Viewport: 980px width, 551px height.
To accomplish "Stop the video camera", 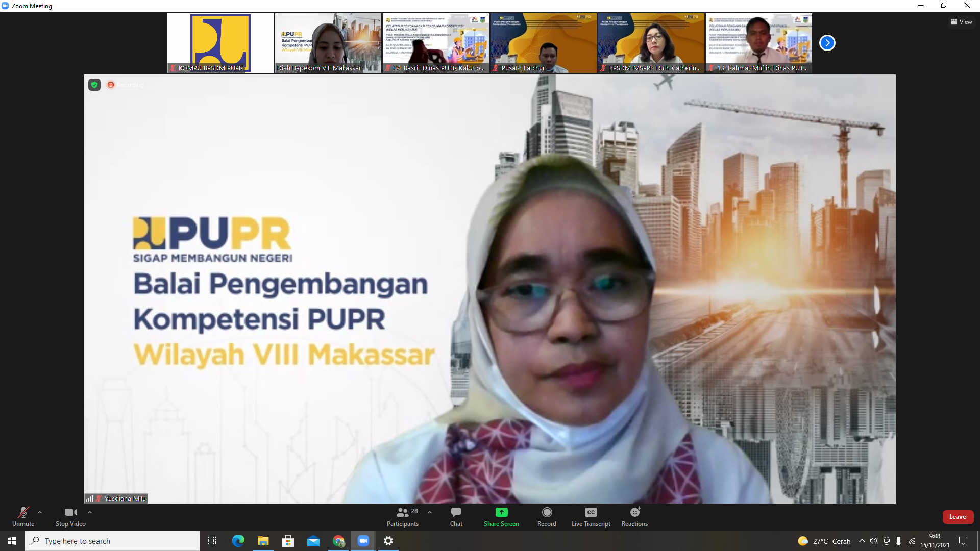I will pos(70,516).
